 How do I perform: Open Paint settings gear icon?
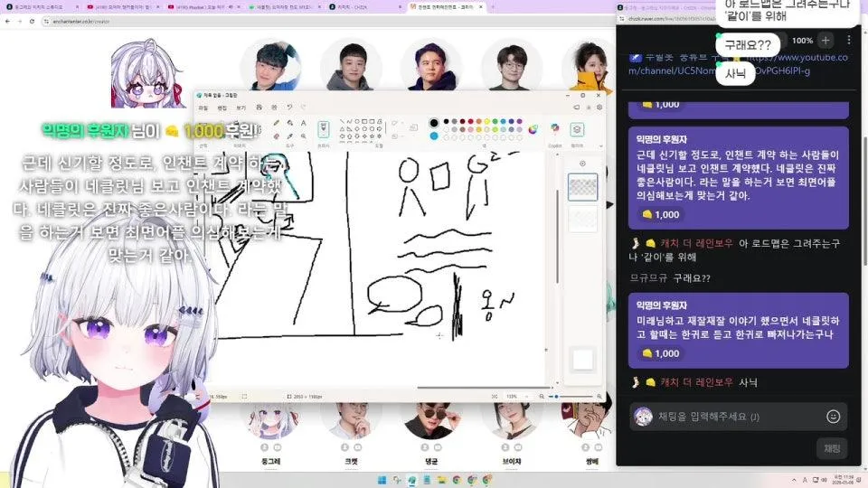click(599, 108)
